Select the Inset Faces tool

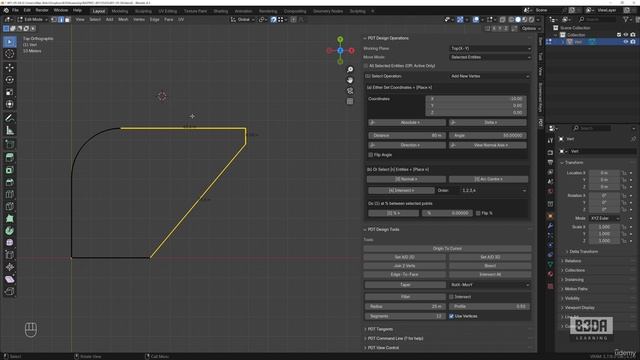(9, 170)
